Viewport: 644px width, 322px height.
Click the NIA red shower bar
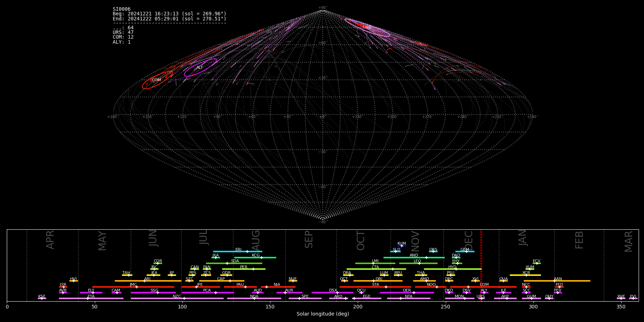pos(278,287)
